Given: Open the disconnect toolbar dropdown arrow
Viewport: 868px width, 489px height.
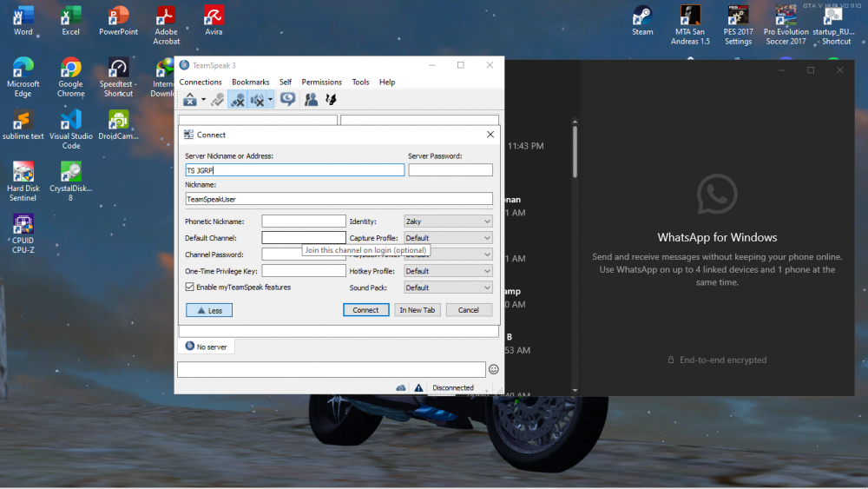Looking at the screenshot, I should [204, 100].
